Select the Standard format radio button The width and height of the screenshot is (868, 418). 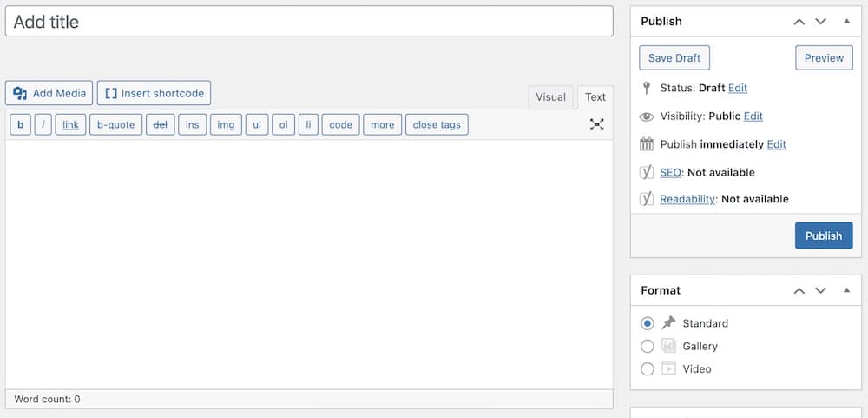click(648, 323)
